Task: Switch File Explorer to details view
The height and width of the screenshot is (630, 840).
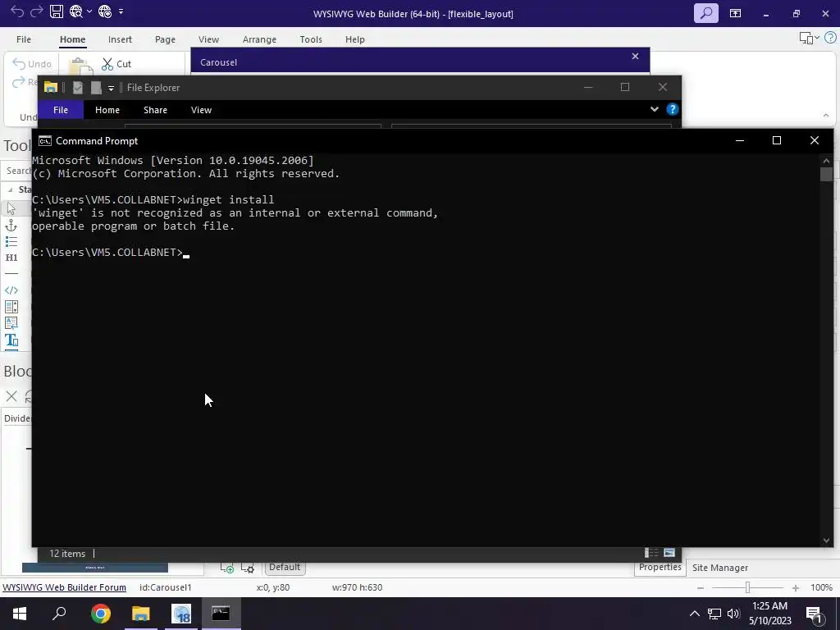Action: (x=651, y=553)
